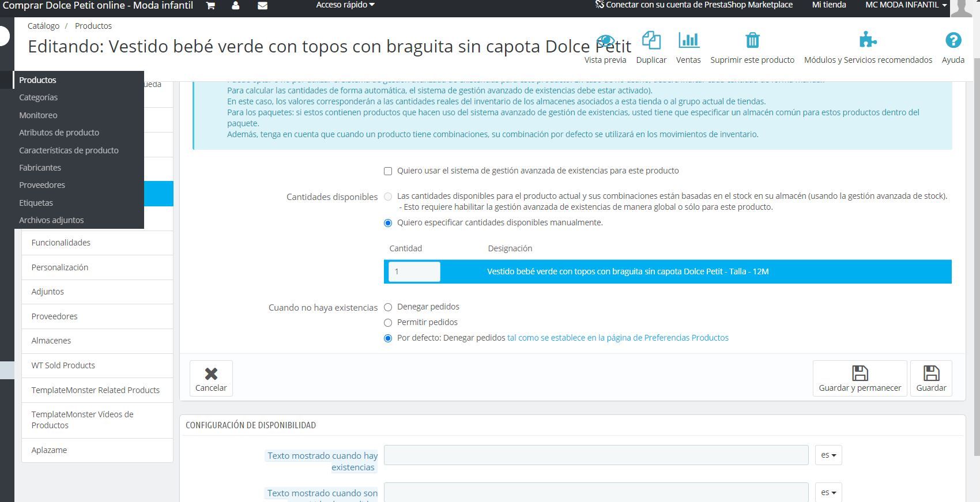
Task: Open Módulos y Servicios recomendados puzzle icon
Action: (868, 40)
